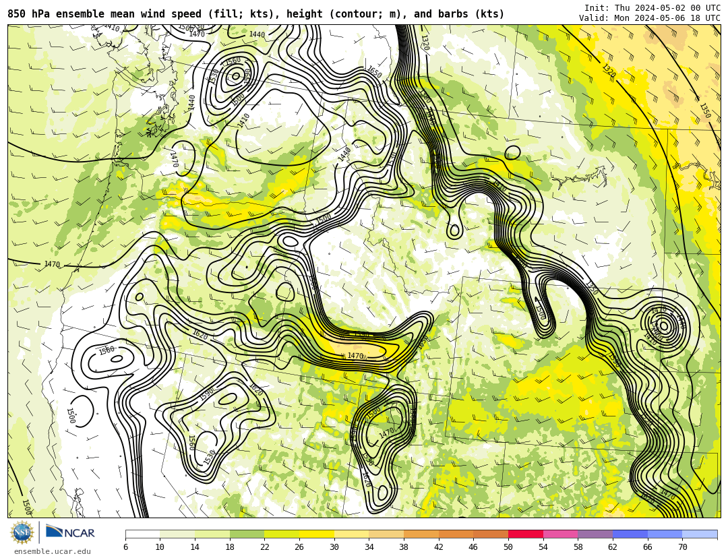Click the color bar tick label 58
728x560 pixels.
pos(578,547)
